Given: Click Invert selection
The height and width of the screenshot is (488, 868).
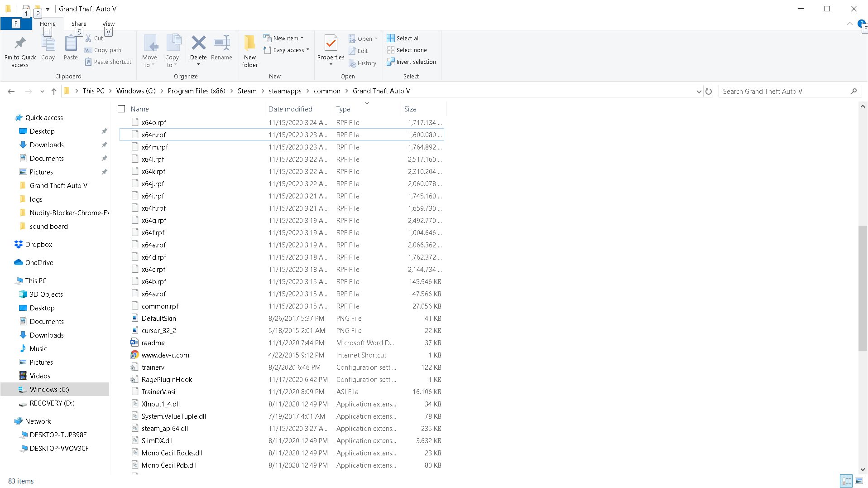Looking at the screenshot, I should pos(412,62).
